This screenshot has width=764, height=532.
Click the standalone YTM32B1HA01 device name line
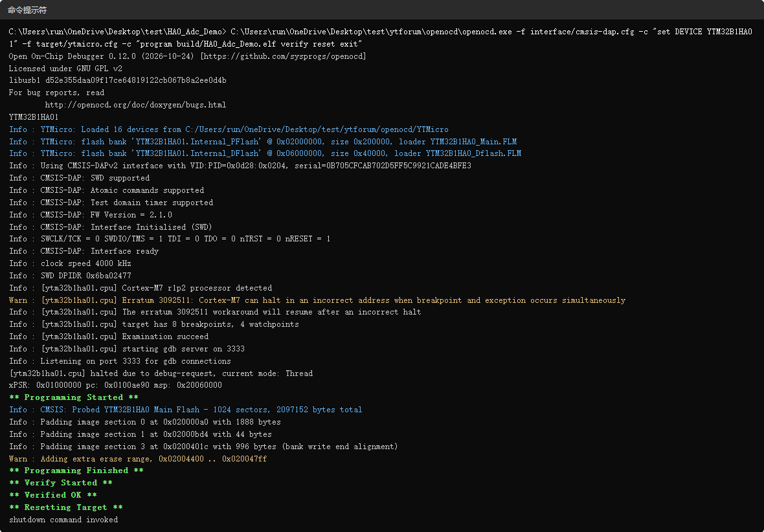pyautogui.click(x=34, y=117)
